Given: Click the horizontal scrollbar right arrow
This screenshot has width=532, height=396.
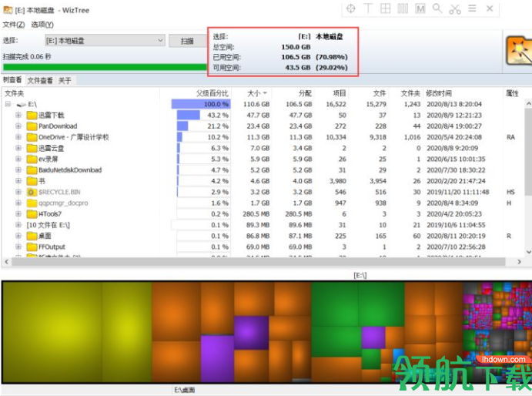Looking at the screenshot, I should (x=519, y=261).
